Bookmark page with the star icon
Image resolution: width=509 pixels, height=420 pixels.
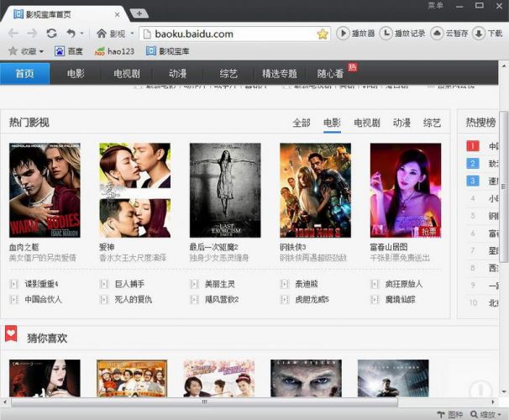pyautogui.click(x=323, y=34)
